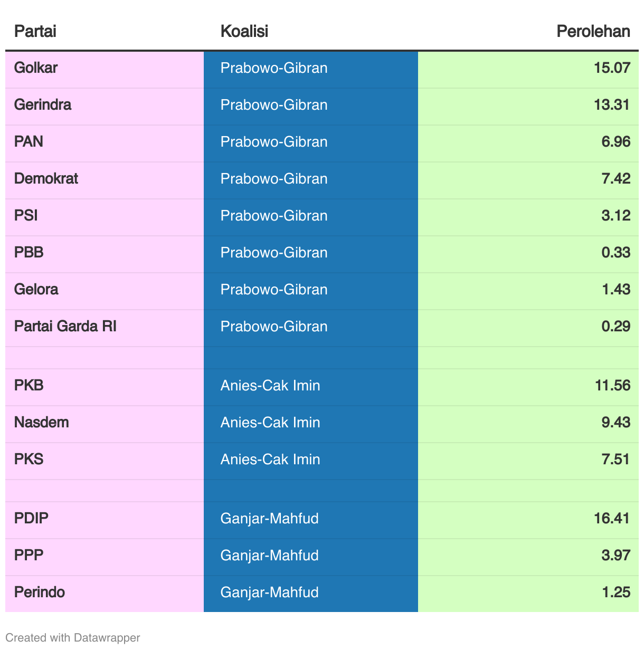Viewport: 644px width, 650px height.
Task: Click the Gelora value 1.43
Action: pos(615,290)
